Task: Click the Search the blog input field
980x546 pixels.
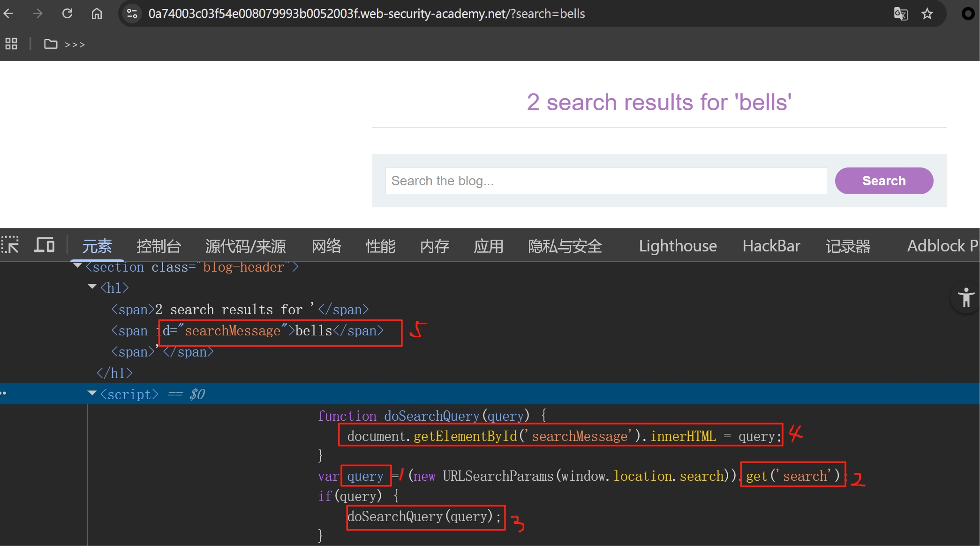Action: [x=605, y=181]
